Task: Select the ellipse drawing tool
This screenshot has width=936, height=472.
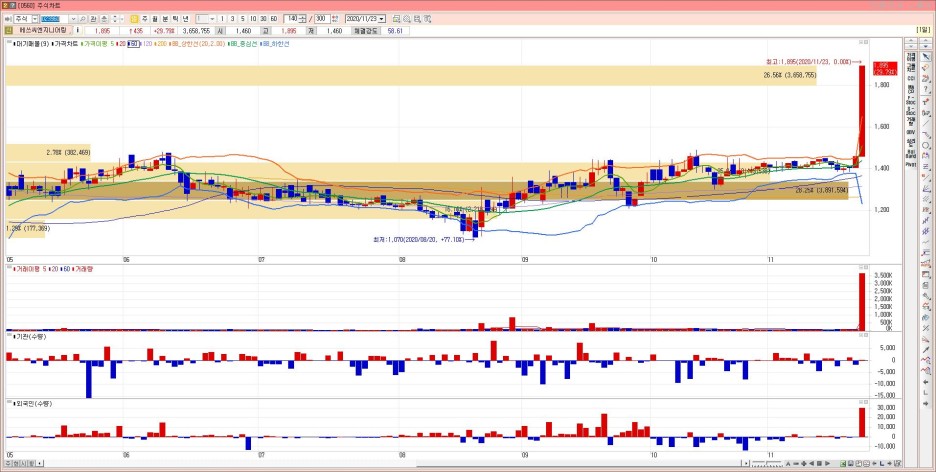Action: click(925, 146)
